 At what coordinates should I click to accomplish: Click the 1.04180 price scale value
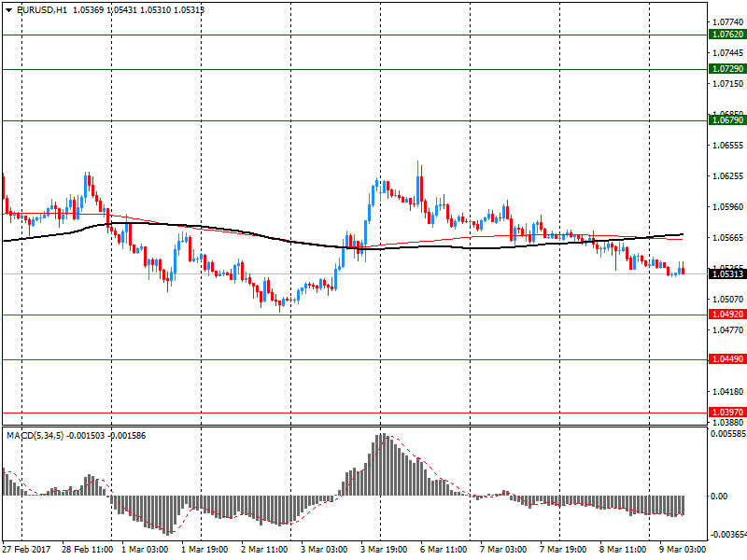click(727, 391)
